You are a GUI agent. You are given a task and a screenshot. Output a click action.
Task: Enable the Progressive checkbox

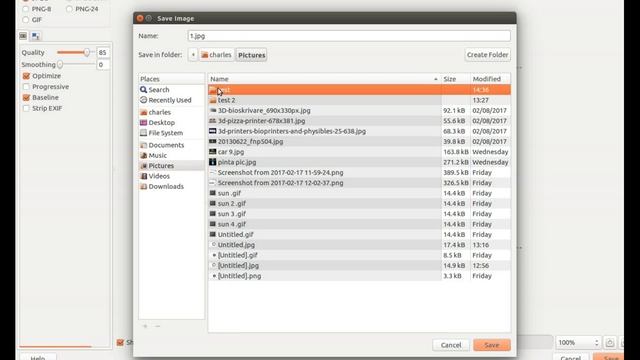click(27, 87)
